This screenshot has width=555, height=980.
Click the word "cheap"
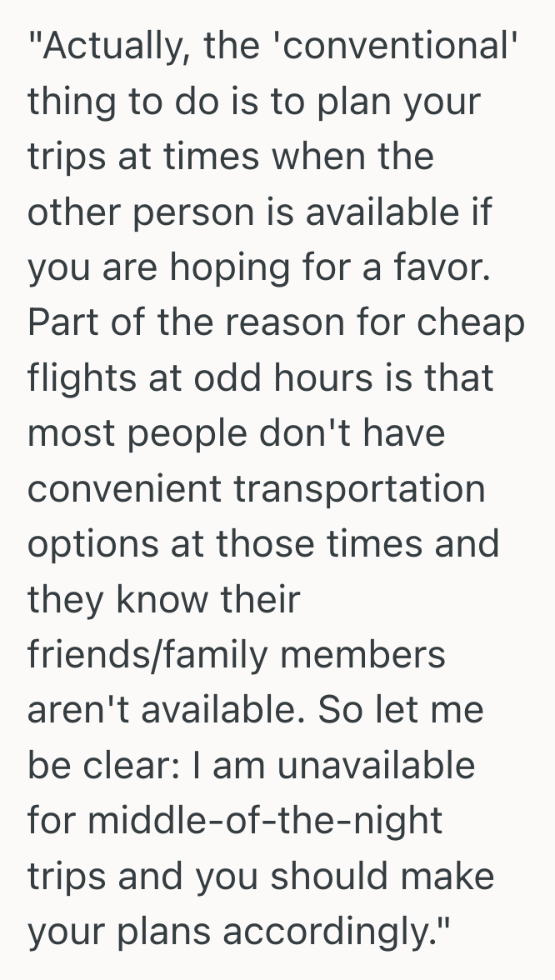(x=472, y=322)
